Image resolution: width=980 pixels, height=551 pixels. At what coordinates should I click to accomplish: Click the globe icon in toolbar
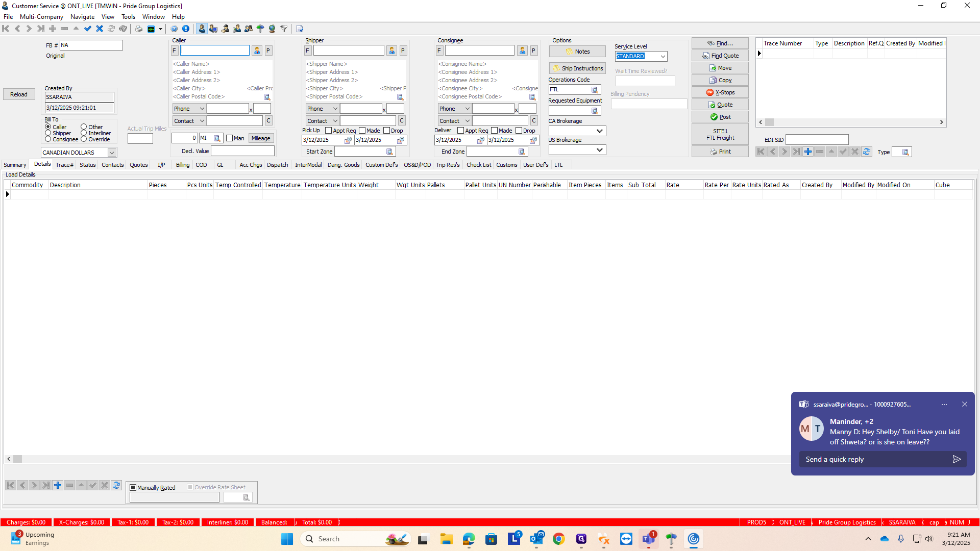[x=272, y=29]
